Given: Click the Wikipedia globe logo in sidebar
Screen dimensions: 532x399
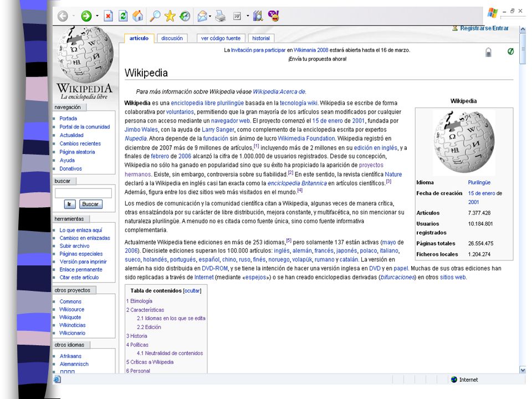Looking at the screenshot, I should (x=85, y=55).
